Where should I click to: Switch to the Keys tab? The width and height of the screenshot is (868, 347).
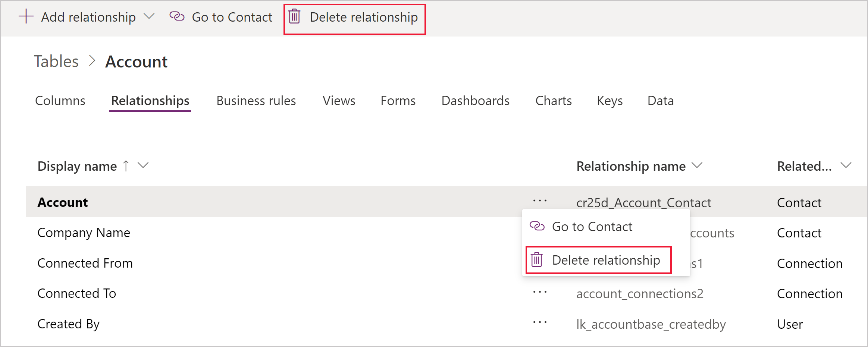coord(610,101)
